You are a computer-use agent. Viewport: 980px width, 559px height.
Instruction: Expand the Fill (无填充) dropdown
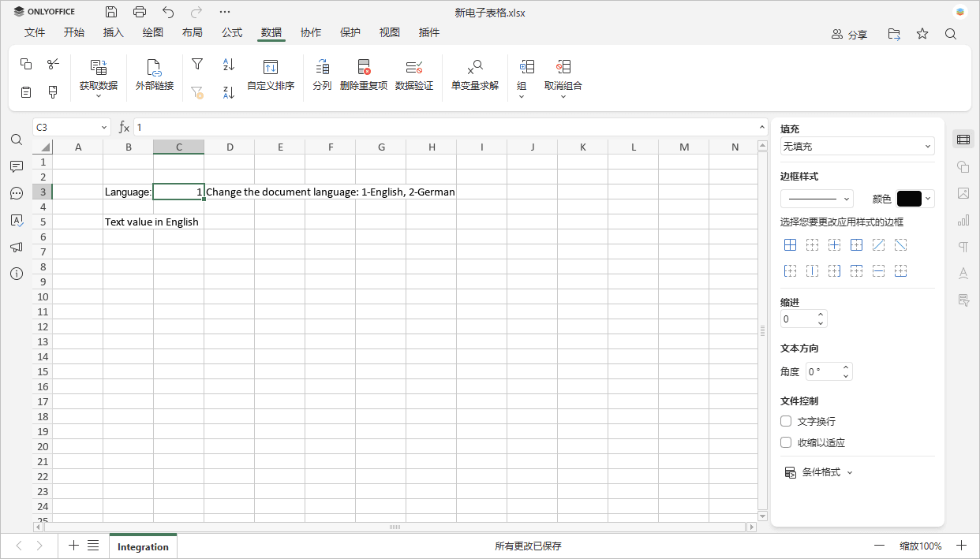857,146
